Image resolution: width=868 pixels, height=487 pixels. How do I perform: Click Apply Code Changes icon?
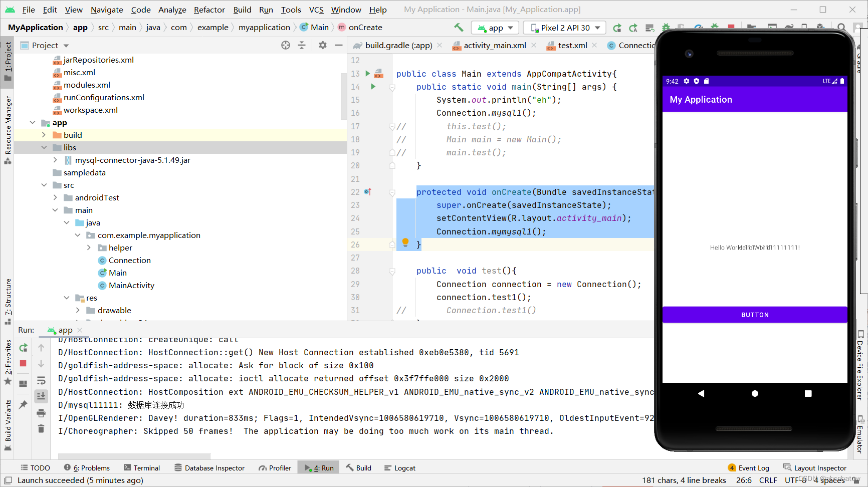pyautogui.click(x=649, y=28)
